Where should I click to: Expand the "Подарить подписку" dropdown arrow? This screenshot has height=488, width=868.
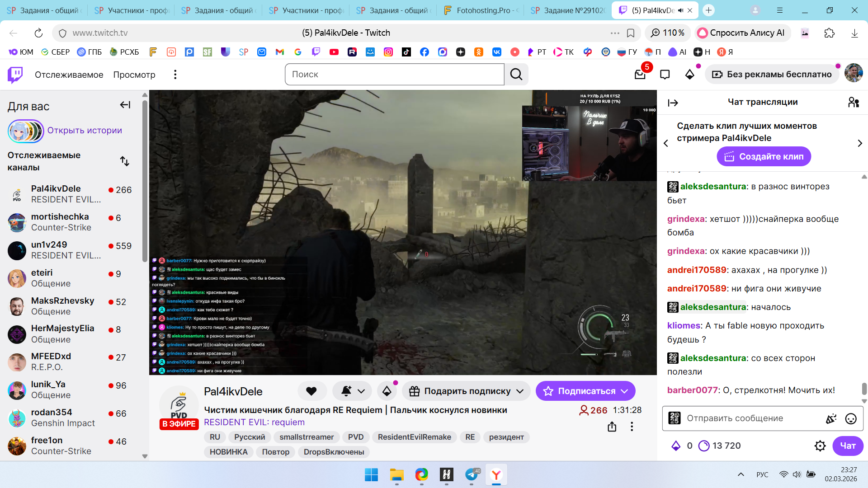(x=520, y=391)
